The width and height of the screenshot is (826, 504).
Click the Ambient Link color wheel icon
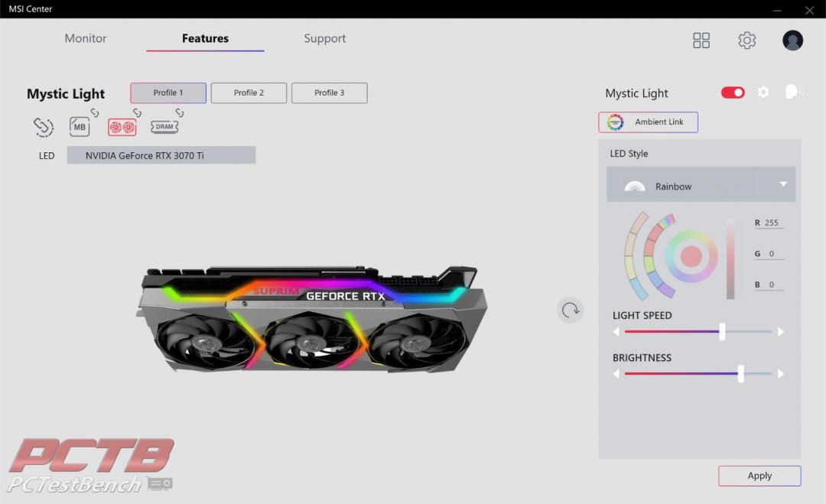click(615, 122)
